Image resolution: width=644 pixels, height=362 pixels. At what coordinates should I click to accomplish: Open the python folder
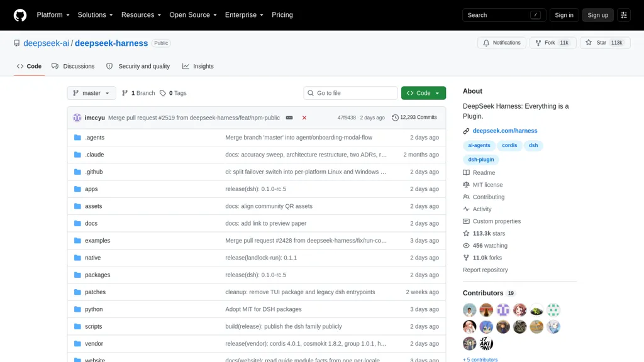tap(94, 309)
